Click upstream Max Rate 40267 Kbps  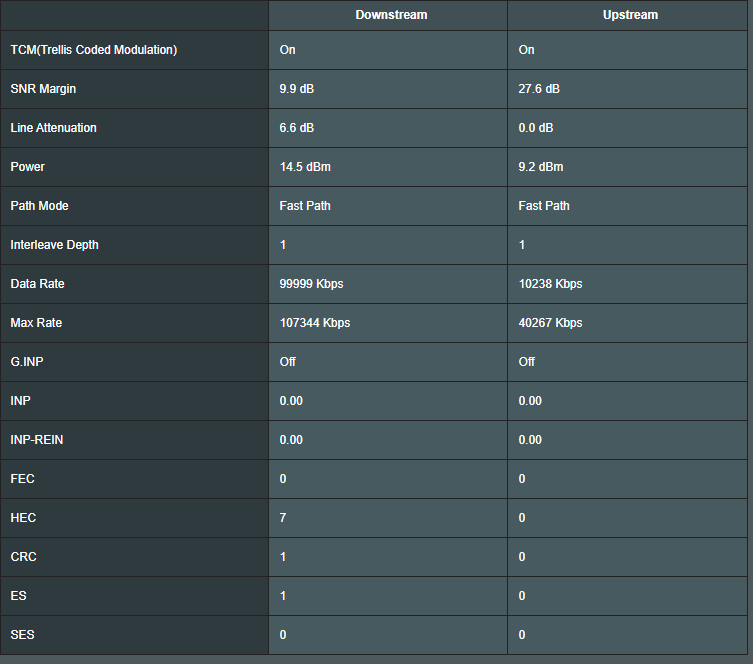pyautogui.click(x=550, y=323)
